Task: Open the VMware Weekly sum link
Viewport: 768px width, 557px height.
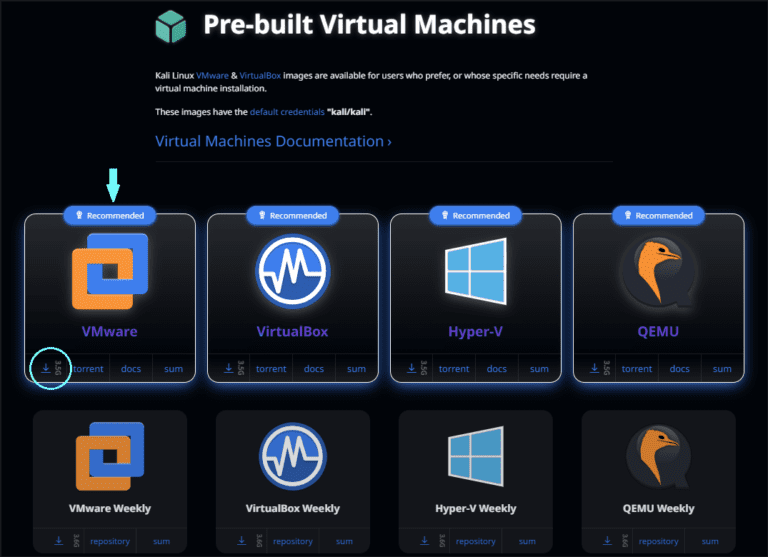Action: pyautogui.click(x=161, y=541)
